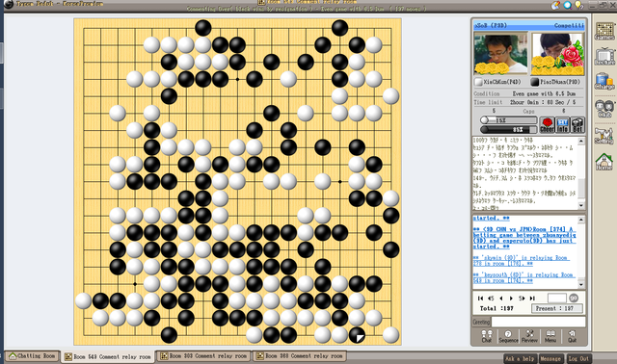617x364 pixels.
Task: Click the white 15% betting bar
Action: pos(508,120)
